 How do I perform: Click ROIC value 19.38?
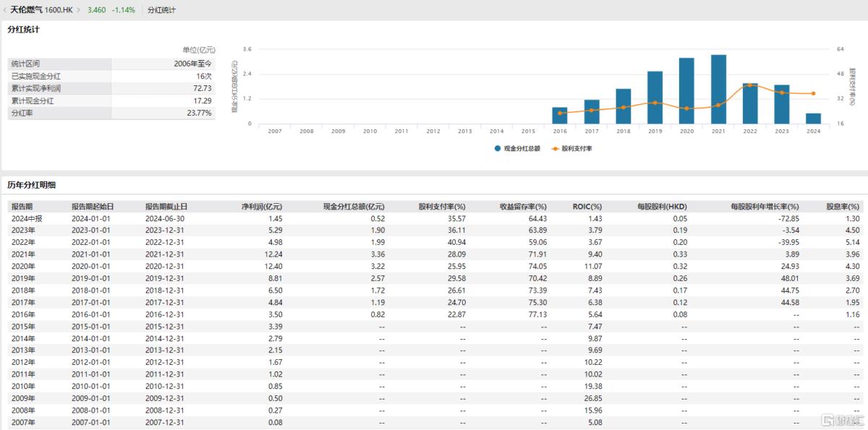593,386
